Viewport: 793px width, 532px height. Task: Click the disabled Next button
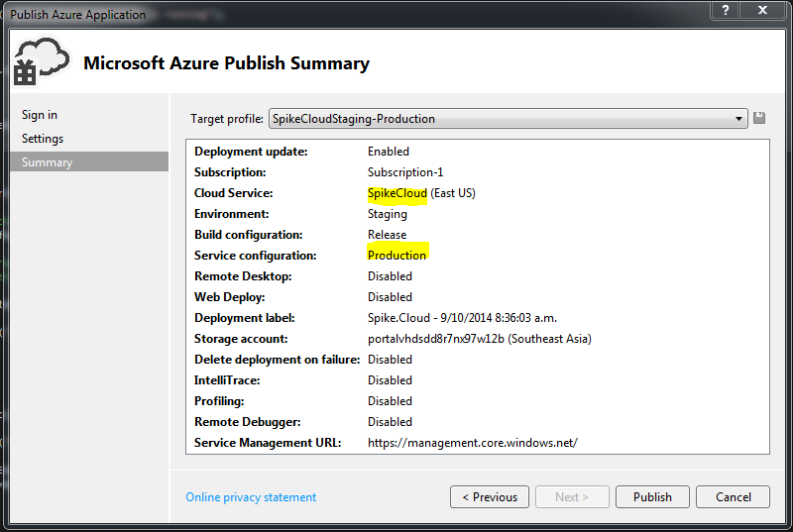tap(572, 497)
